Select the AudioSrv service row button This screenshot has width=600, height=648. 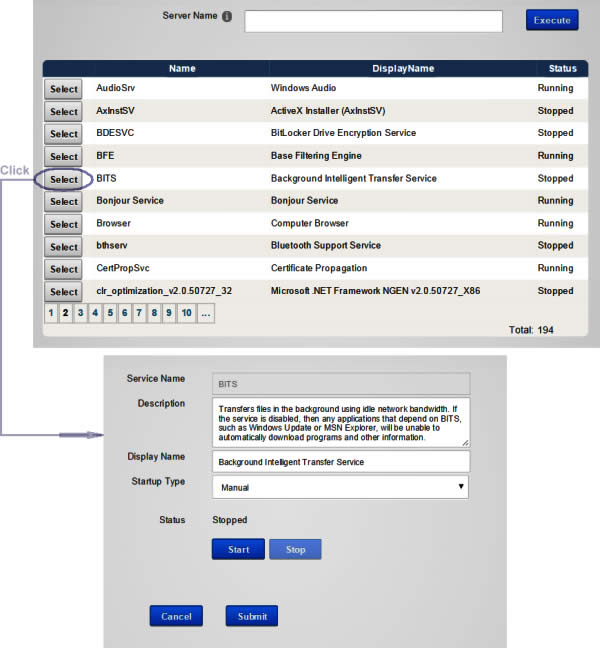(x=64, y=89)
